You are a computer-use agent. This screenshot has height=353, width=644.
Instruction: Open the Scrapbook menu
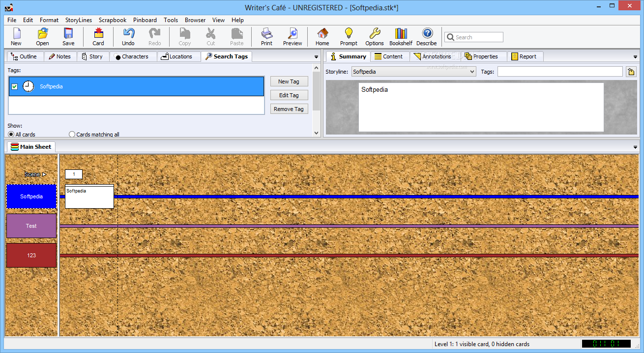pos(113,20)
